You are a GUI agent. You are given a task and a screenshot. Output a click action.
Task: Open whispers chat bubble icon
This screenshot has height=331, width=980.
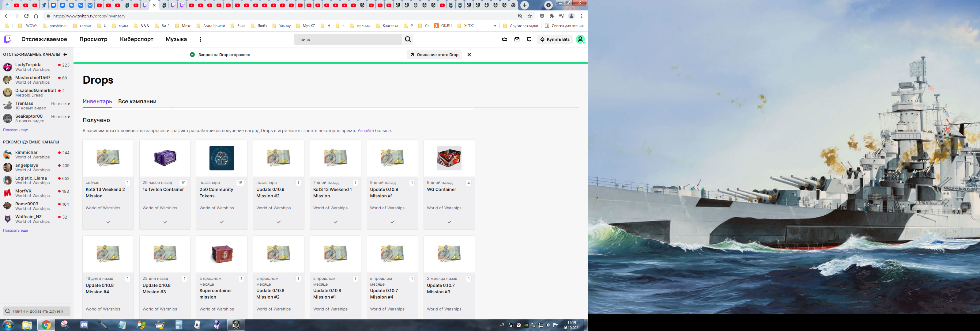tap(529, 39)
